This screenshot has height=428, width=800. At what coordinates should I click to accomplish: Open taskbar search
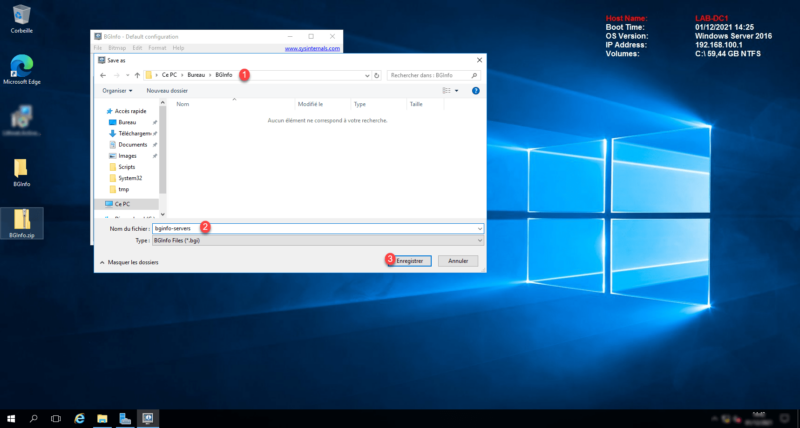pos(34,419)
